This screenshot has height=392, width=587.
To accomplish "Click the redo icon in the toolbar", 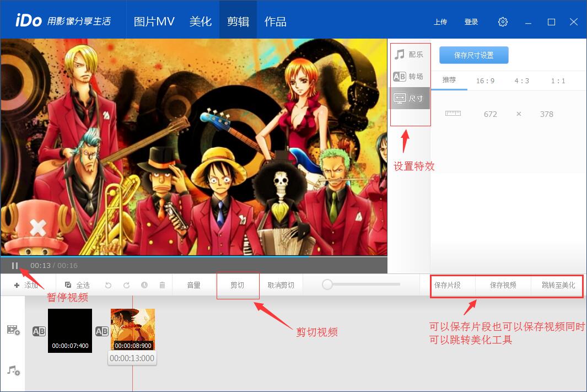I will click(126, 284).
